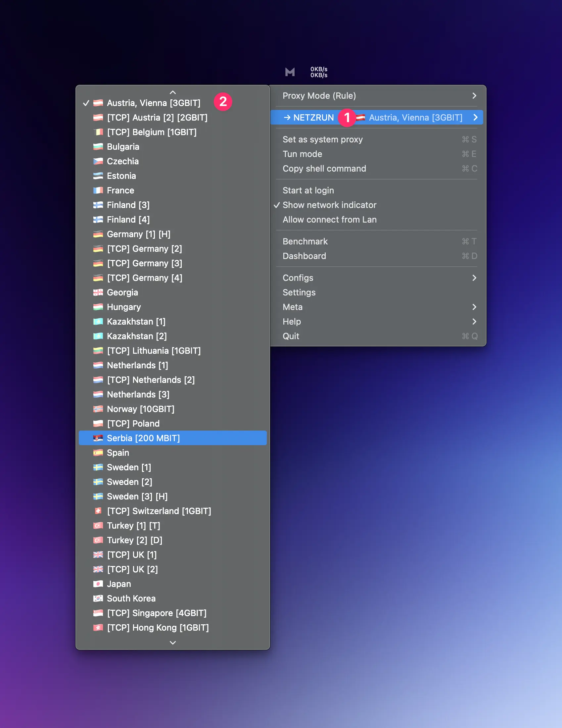Image resolution: width=562 pixels, height=728 pixels.
Task: Enable Set as system proxy
Action: tap(322, 139)
